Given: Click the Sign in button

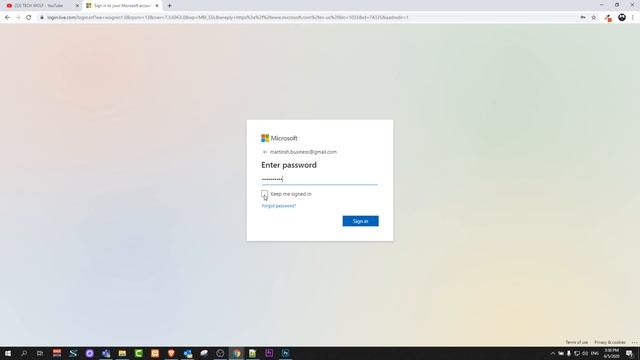Looking at the screenshot, I should coord(360,221).
